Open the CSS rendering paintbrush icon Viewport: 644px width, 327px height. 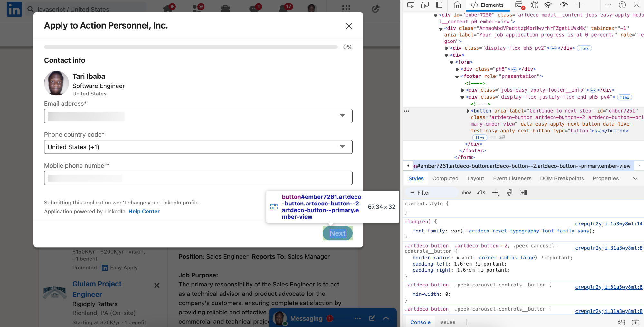coord(509,193)
